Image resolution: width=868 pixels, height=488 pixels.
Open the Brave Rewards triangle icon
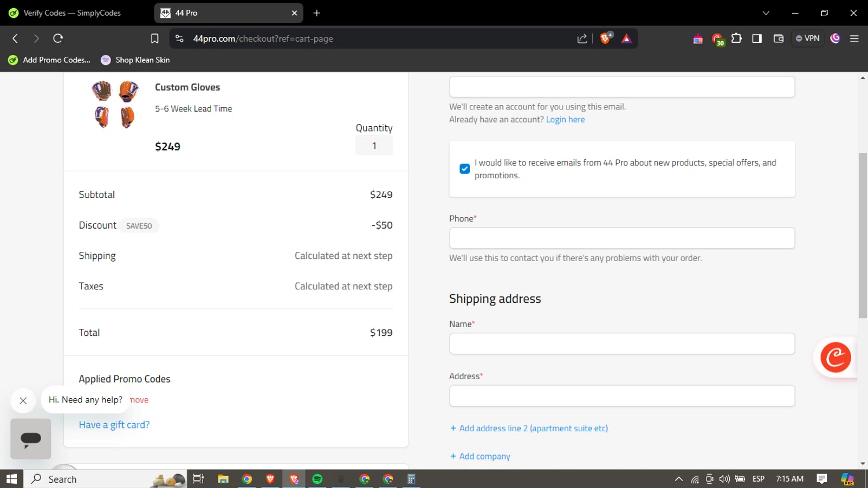coord(626,38)
